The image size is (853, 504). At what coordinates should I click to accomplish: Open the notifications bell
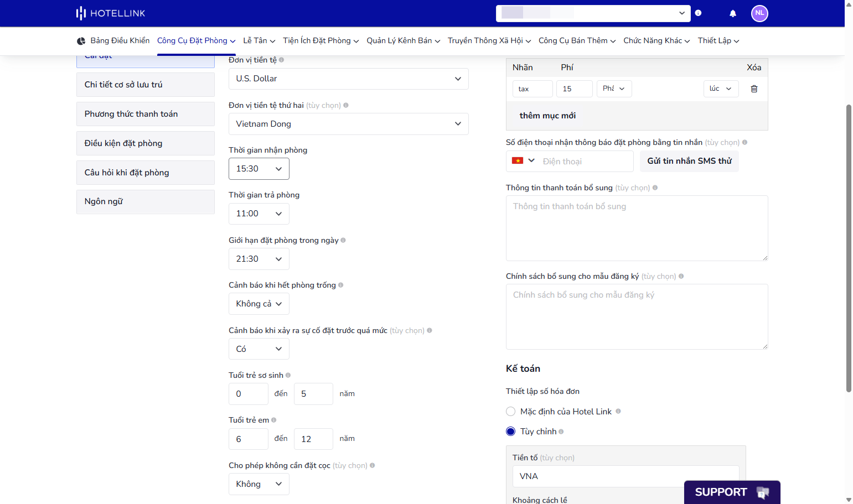[x=733, y=13]
